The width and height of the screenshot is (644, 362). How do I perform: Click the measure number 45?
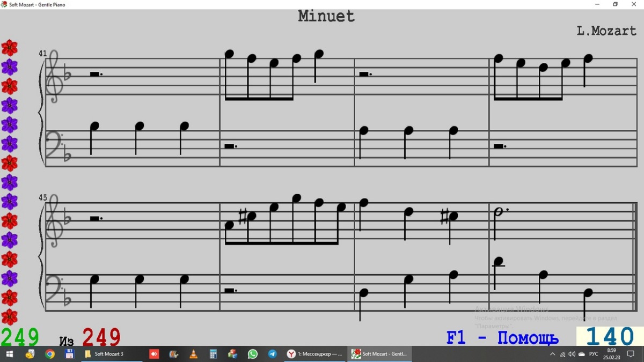(x=42, y=197)
